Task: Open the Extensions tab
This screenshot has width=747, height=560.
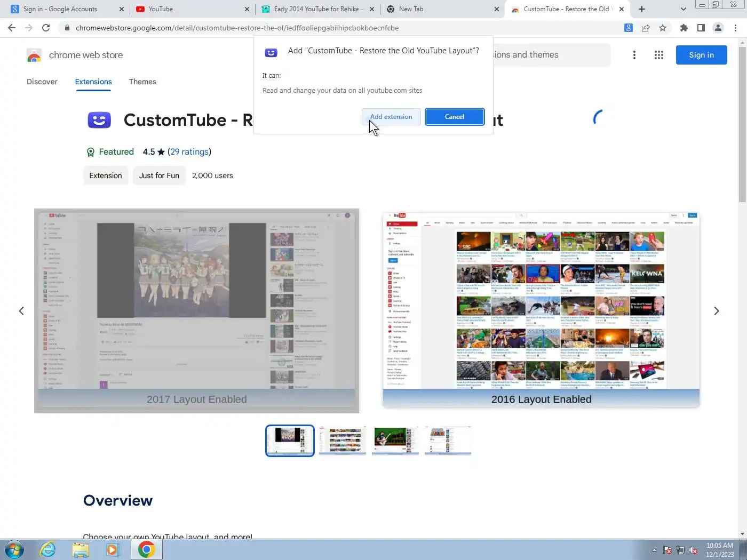Action: coord(93,82)
